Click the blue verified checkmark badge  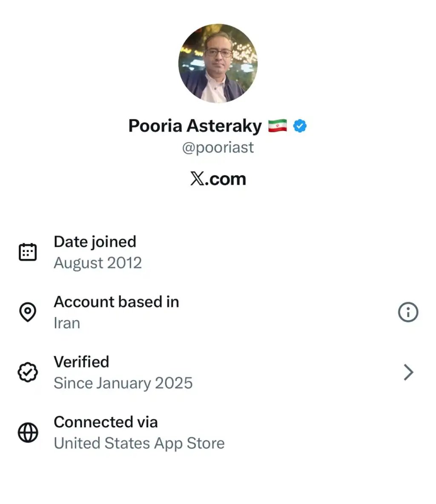coord(300,126)
